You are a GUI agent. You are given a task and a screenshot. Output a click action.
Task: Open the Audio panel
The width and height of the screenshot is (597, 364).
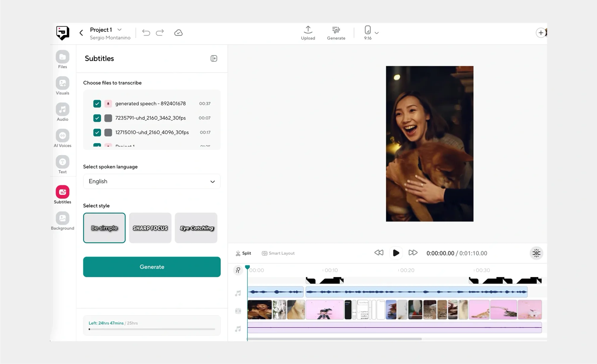click(x=62, y=112)
